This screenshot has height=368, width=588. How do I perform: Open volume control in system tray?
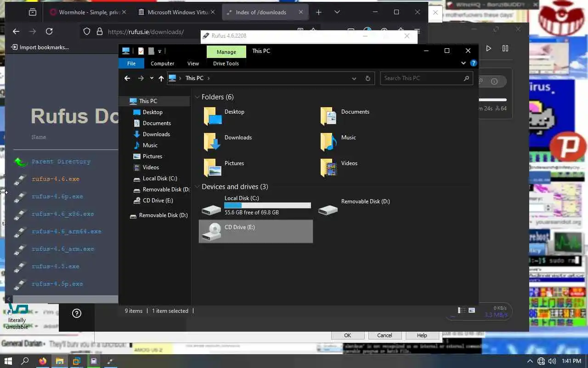click(x=552, y=361)
